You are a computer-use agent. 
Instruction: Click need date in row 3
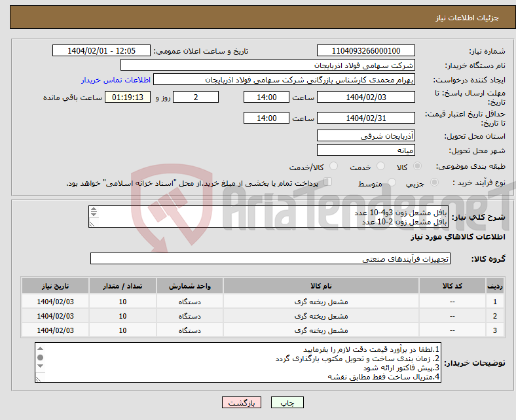(x=55, y=330)
